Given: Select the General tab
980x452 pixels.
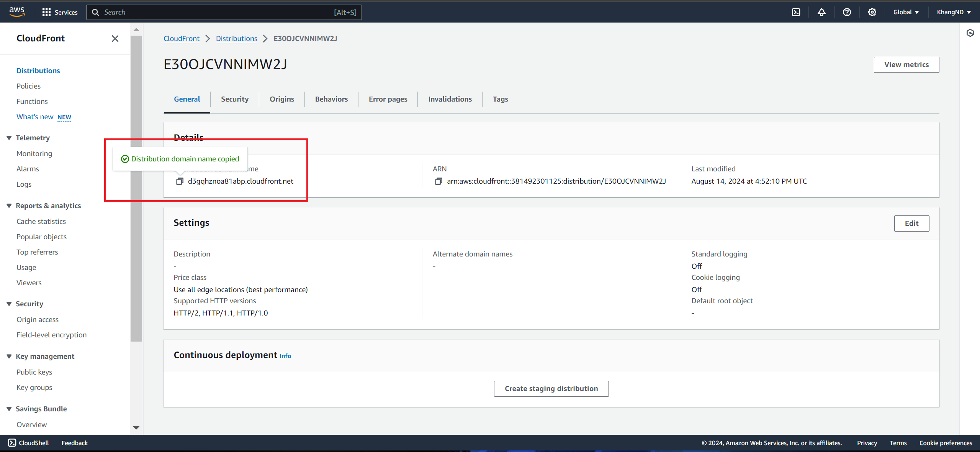Looking at the screenshot, I should [x=187, y=99].
